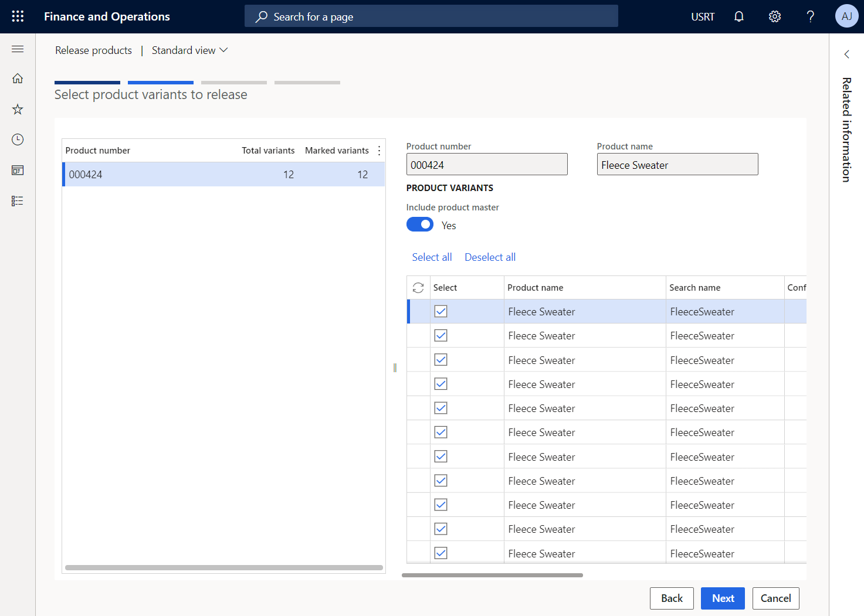864x616 pixels.
Task: Click the search magnifier icon
Action: 262,16
